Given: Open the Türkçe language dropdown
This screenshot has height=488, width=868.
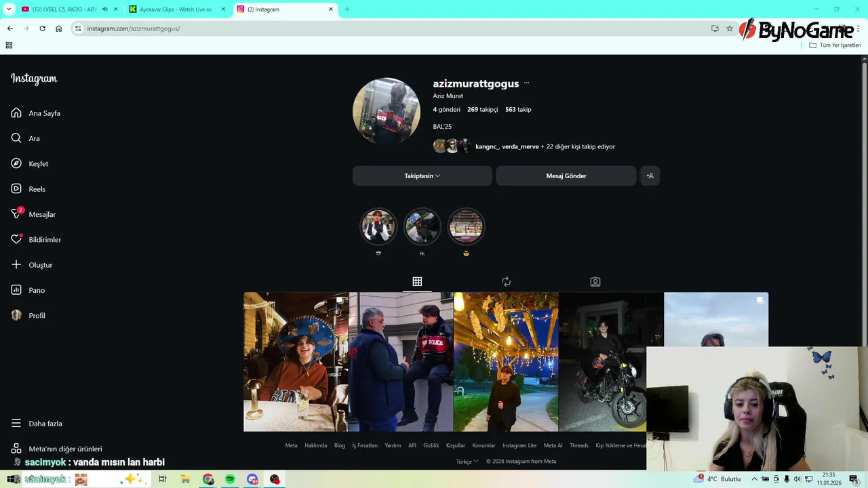Looking at the screenshot, I should 467,462.
